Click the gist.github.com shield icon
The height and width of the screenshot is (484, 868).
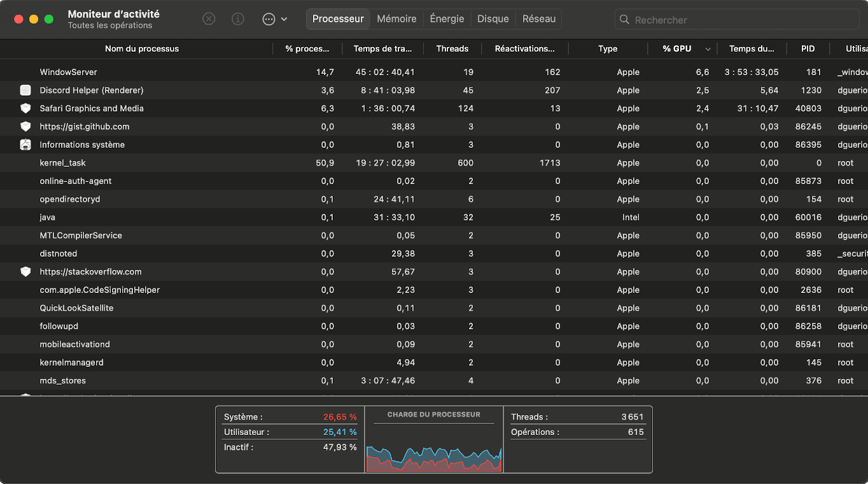[25, 127]
